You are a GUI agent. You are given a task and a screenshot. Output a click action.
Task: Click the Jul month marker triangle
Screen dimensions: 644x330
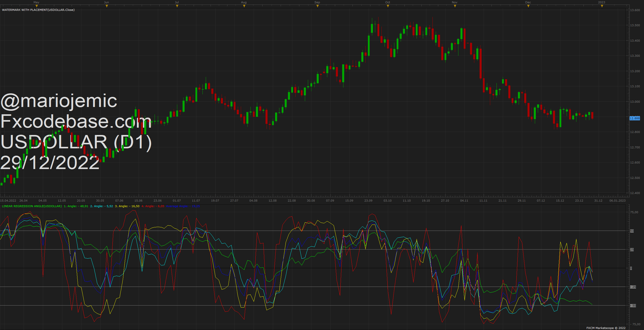pos(177,6)
